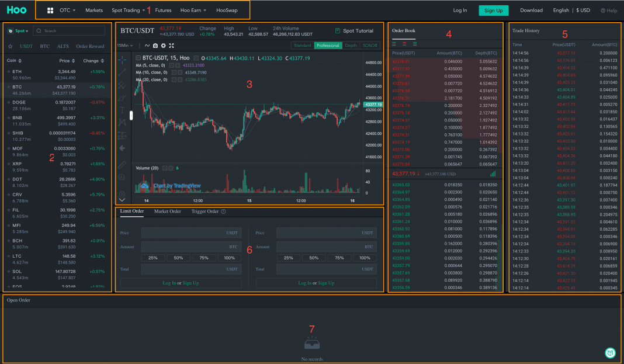624x364 pixels.
Task: Select the long position prediction tool
Action: pos(122,135)
